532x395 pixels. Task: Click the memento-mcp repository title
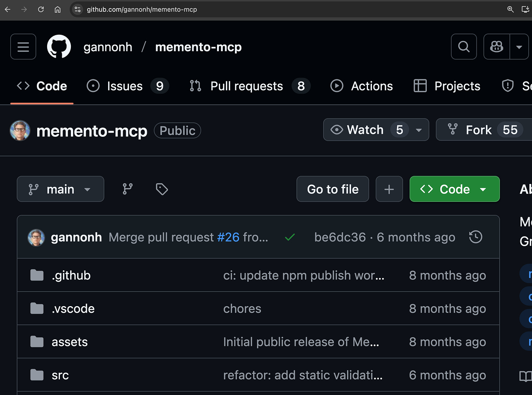tap(92, 131)
